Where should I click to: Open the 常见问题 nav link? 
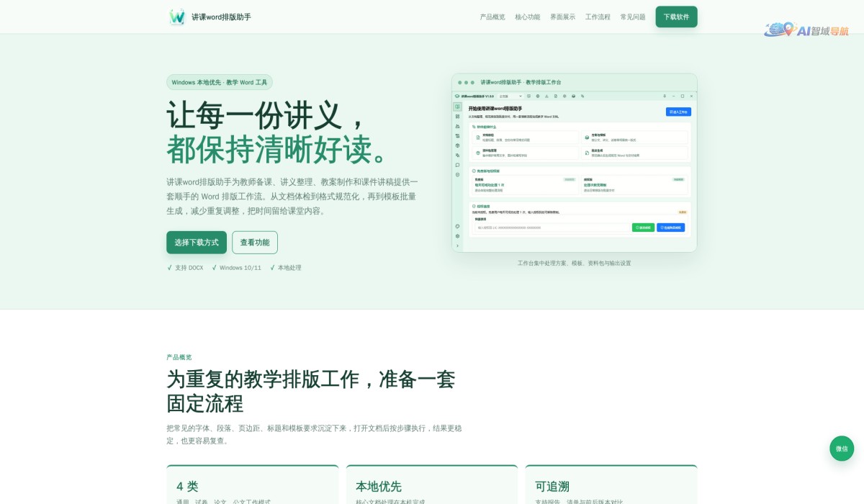coord(633,17)
